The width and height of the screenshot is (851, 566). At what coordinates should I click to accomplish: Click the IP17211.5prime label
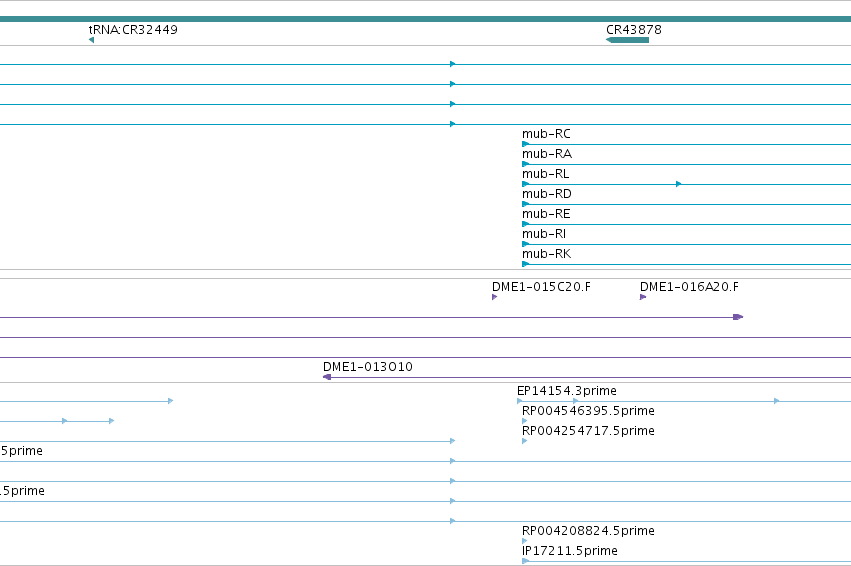(570, 551)
